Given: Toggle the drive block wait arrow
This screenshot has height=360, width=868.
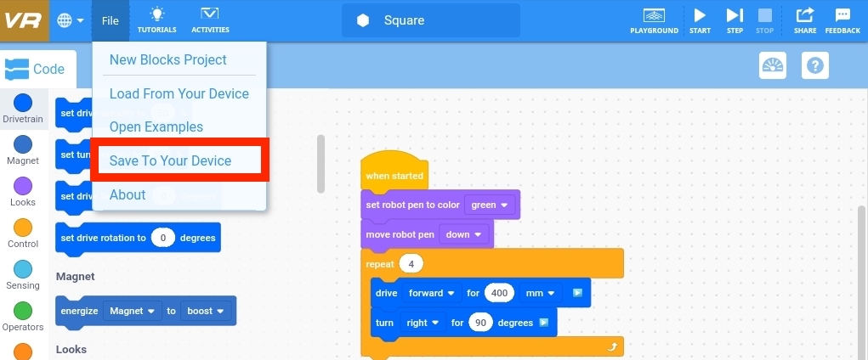Looking at the screenshot, I should 576,293.
